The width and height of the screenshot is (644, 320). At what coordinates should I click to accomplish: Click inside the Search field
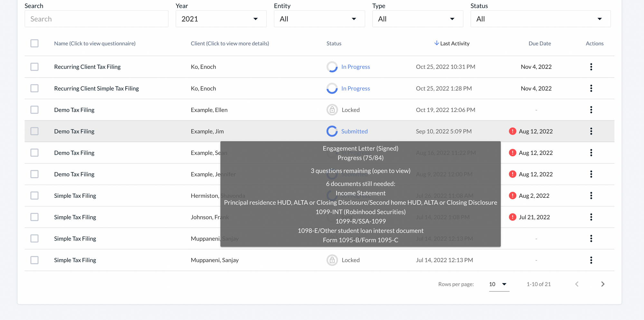pyautogui.click(x=96, y=19)
